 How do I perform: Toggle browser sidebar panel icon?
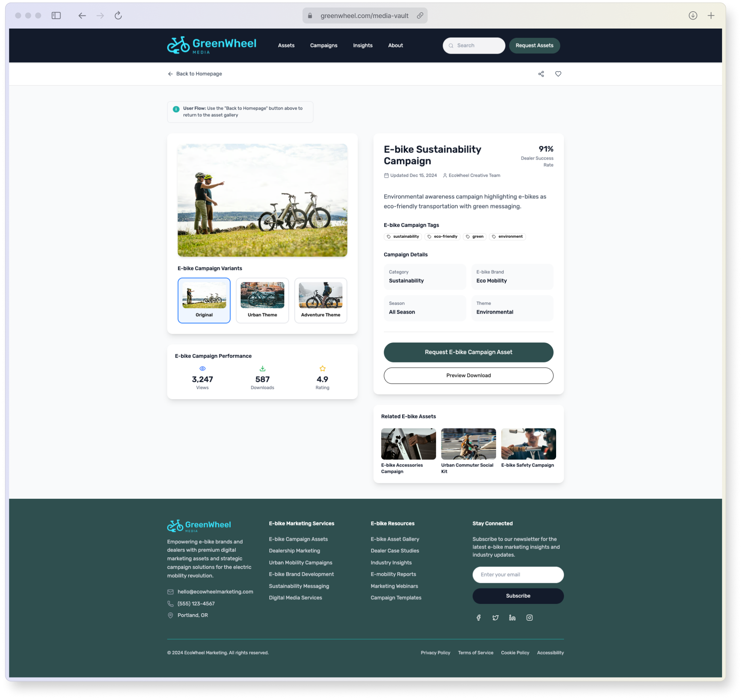56,15
